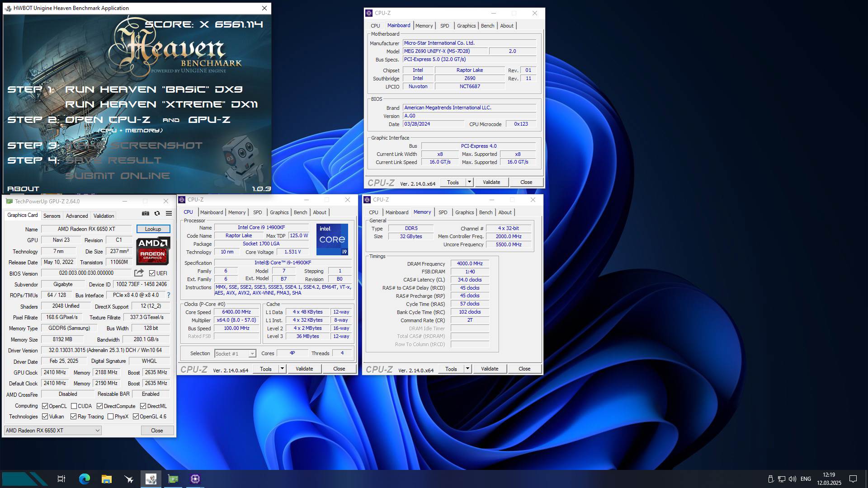Click the network tray icon

782,479
